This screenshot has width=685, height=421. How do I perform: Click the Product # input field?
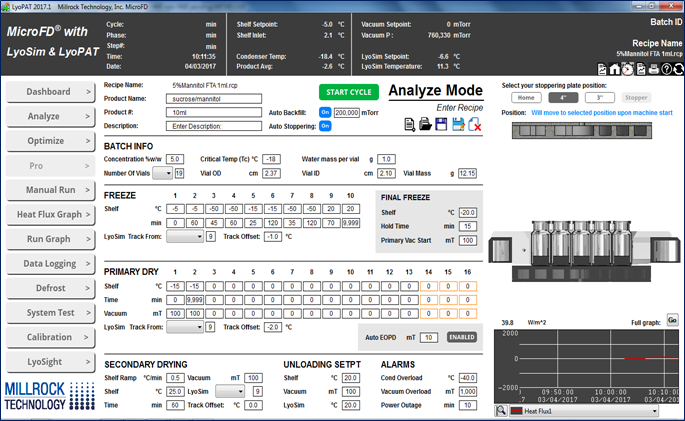pos(214,112)
